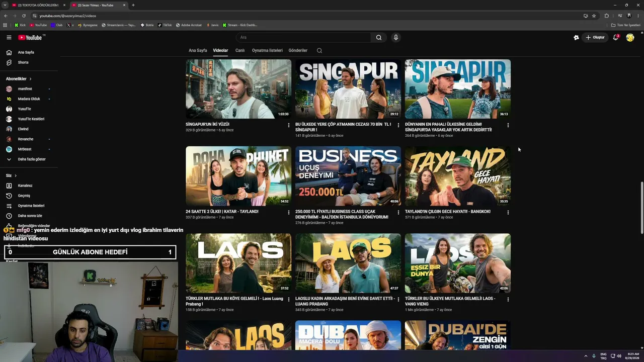Image resolution: width=644 pixels, height=362 pixels.
Task: Reload the page
Action: pos(24,16)
